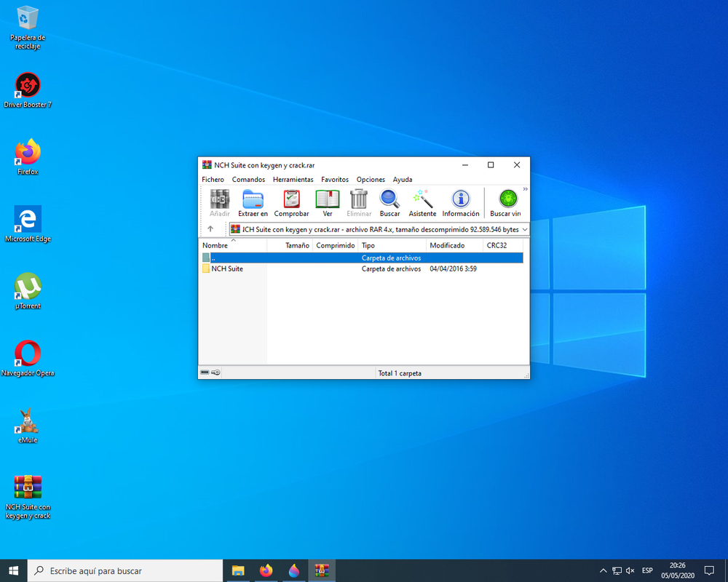Expand hidden toolbar buttons chevron
Image resolution: width=728 pixels, height=582 pixels.
click(x=525, y=189)
